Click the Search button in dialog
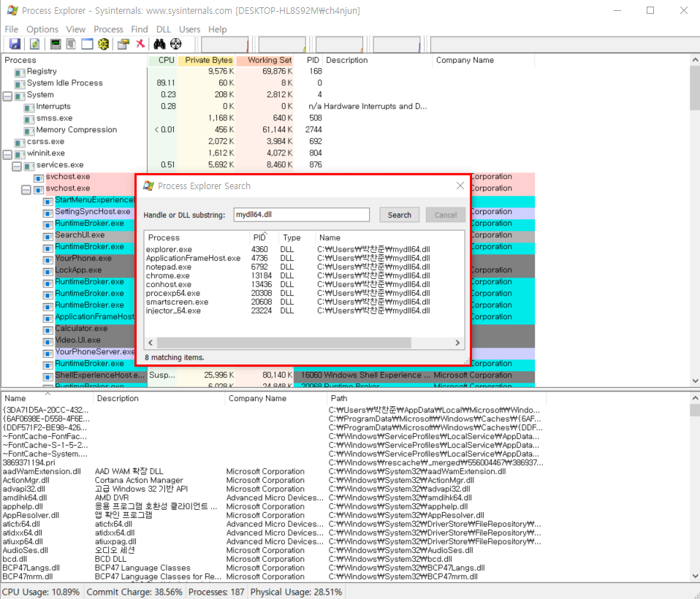The width and height of the screenshot is (700, 599). [400, 215]
